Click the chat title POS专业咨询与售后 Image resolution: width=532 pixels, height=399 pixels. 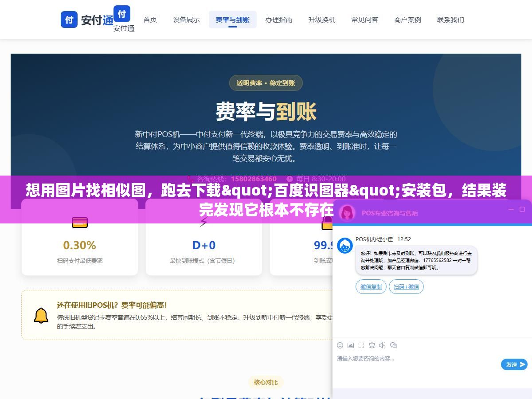[390, 213]
